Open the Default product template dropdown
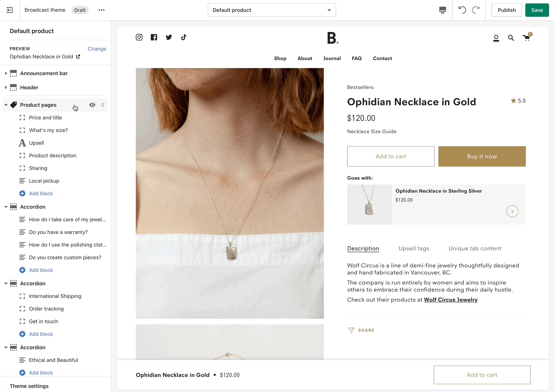The width and height of the screenshot is (555, 392). click(x=272, y=10)
